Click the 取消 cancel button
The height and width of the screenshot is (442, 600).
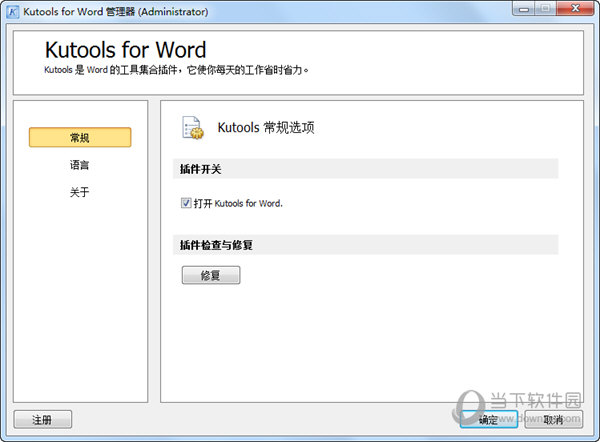click(x=553, y=419)
